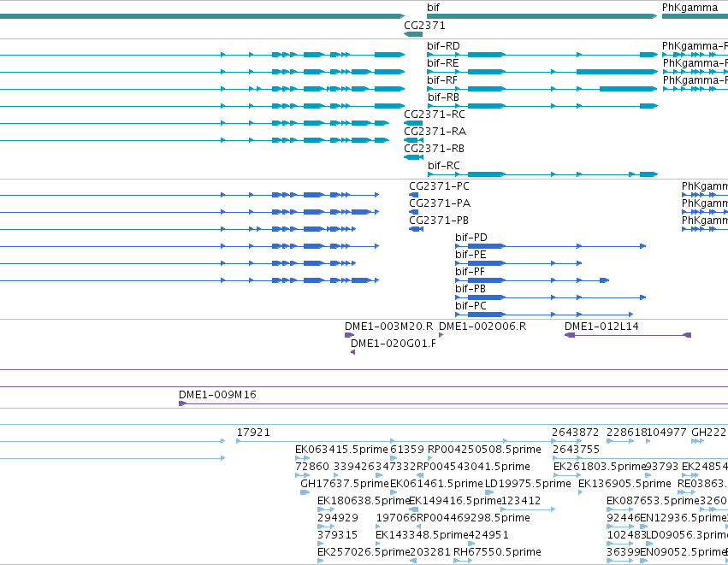Open the bif-RB transcript label
Screen dimensions: 728x565
(443, 97)
